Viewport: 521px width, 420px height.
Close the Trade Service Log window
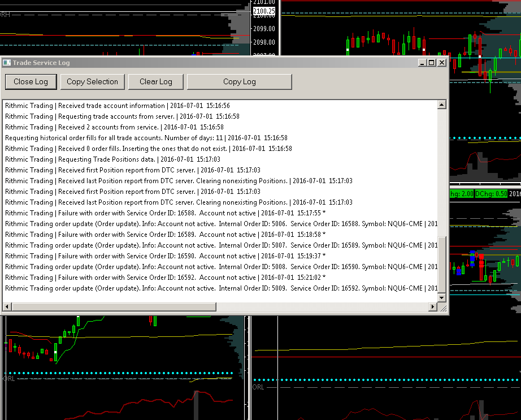point(441,63)
